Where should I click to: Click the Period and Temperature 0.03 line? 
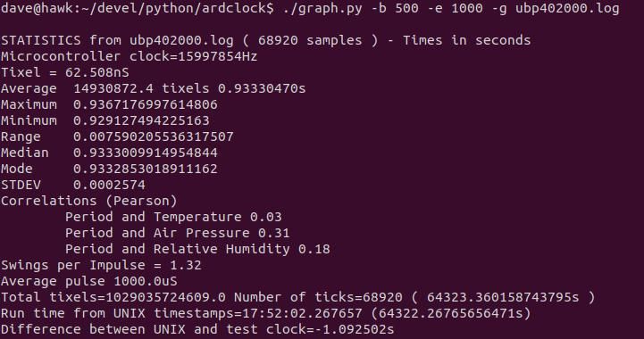coord(173,217)
